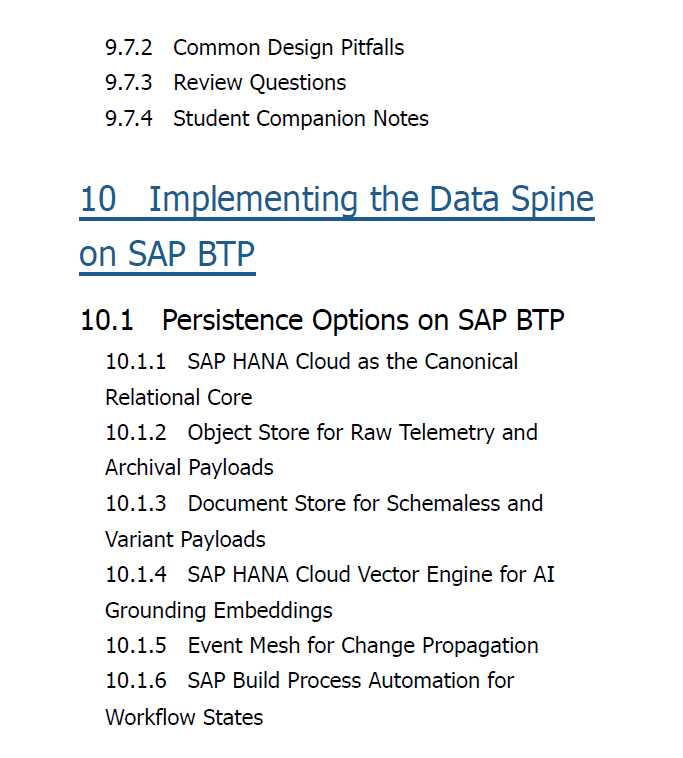Open 10.1.6 SAP Build Process Automation entry

309,681
